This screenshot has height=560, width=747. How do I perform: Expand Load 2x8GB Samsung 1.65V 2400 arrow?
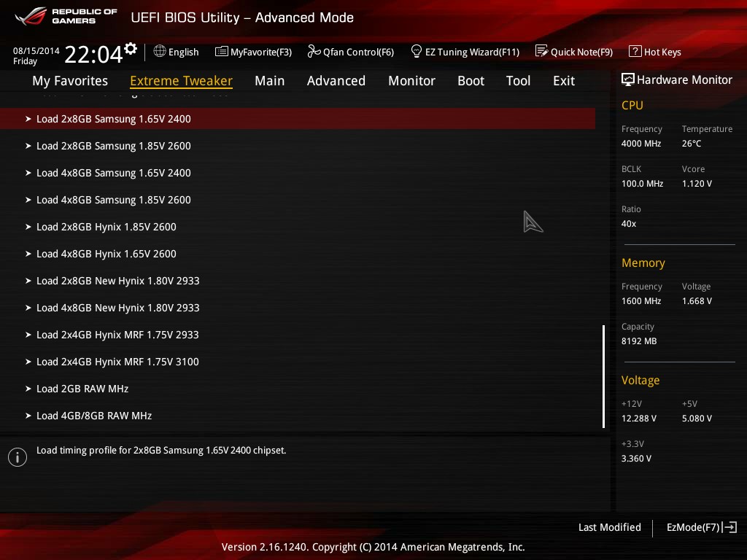point(28,119)
